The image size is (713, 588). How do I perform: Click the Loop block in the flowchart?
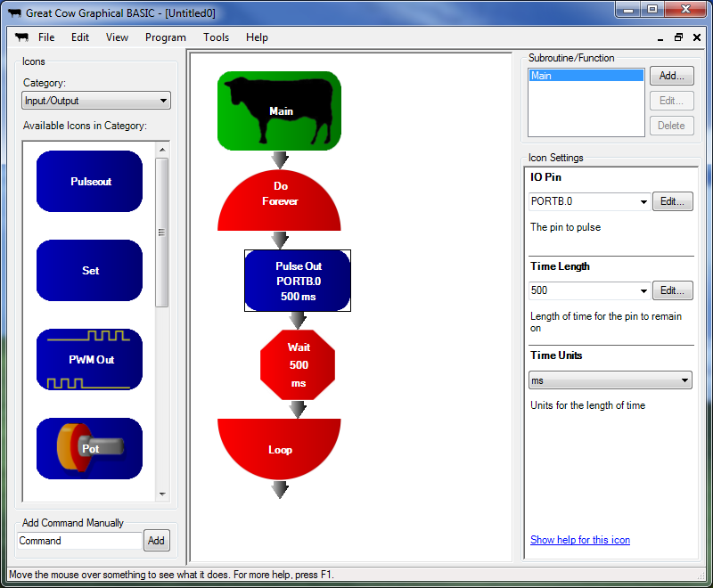click(280, 450)
